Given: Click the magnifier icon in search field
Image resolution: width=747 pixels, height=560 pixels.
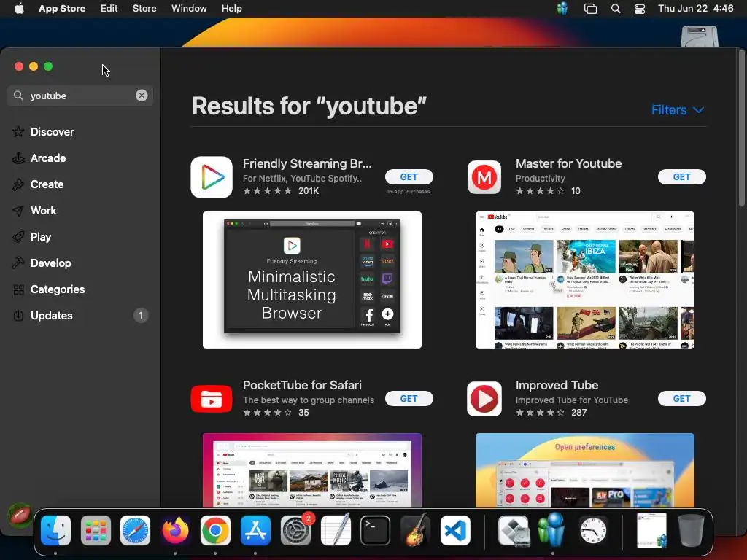Looking at the screenshot, I should pyautogui.click(x=18, y=96).
